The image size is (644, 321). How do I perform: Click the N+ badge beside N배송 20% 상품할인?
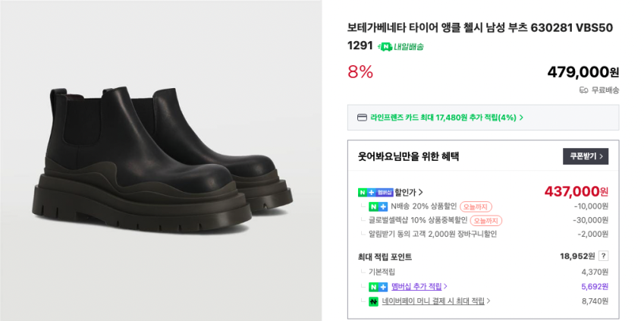point(378,206)
